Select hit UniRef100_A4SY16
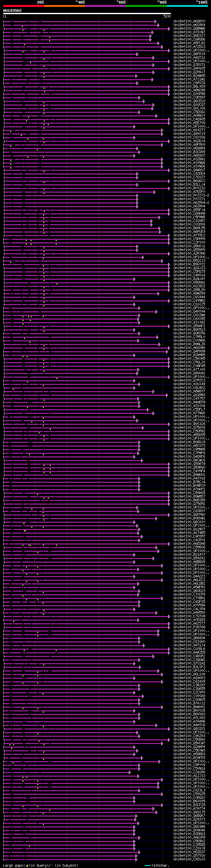The width and height of the screenshot is (211, 868). pos(190,479)
